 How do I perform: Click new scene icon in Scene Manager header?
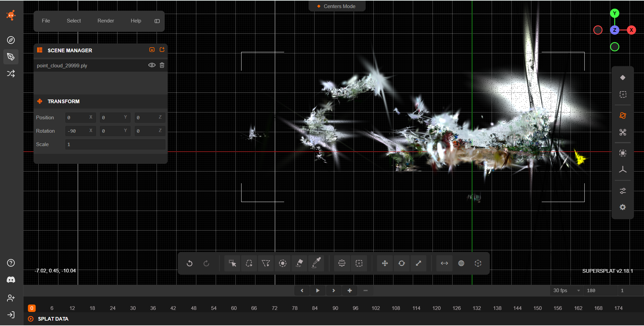coord(162,50)
